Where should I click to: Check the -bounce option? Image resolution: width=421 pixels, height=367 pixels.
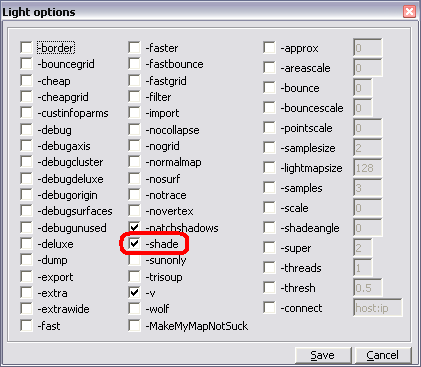269,88
